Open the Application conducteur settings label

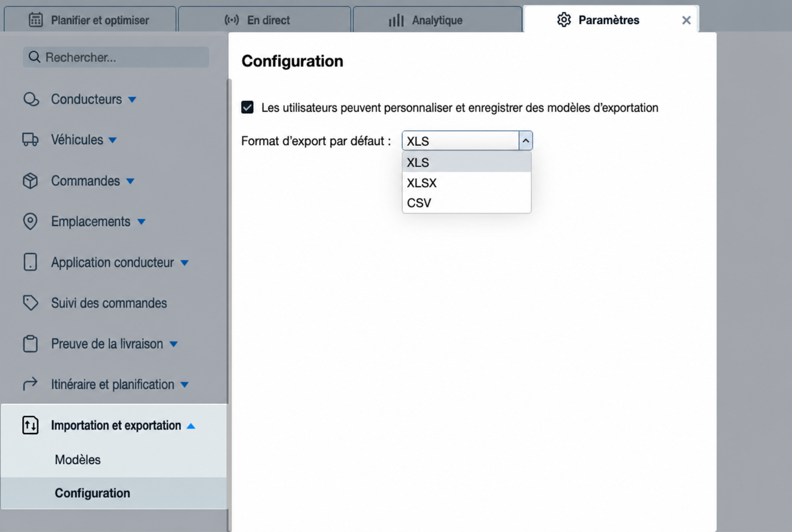point(112,262)
